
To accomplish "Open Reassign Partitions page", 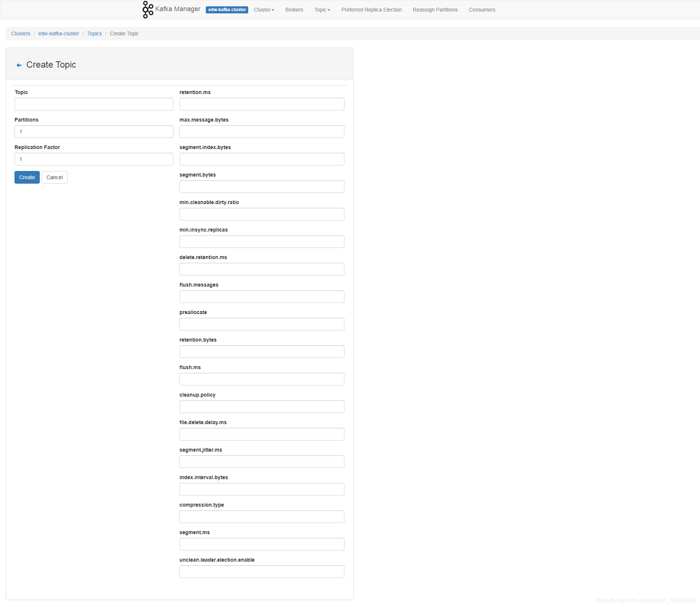I will click(x=435, y=10).
